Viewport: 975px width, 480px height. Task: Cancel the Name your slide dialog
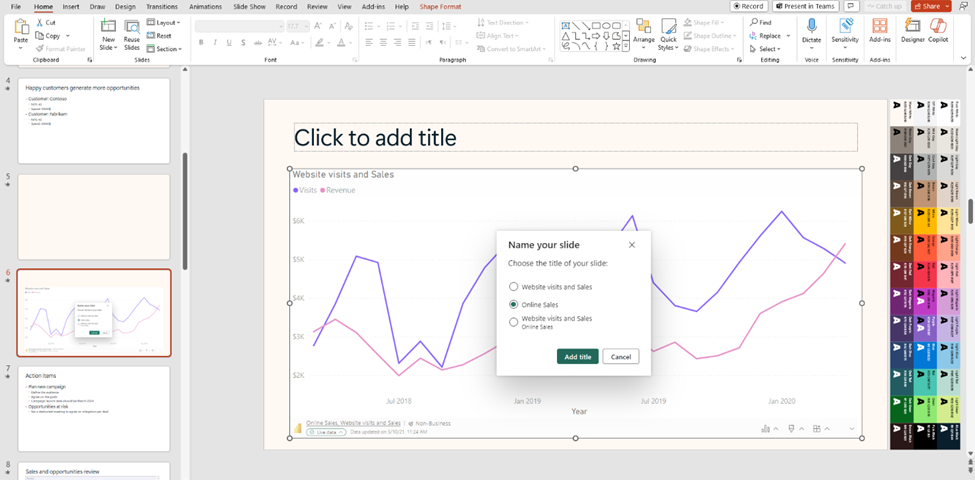(621, 357)
